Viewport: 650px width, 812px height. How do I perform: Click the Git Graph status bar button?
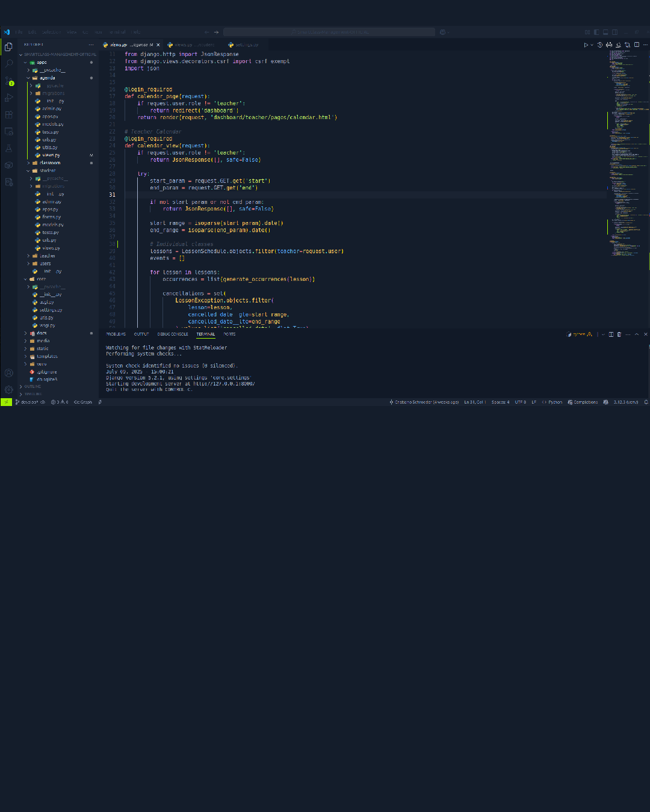(x=83, y=402)
